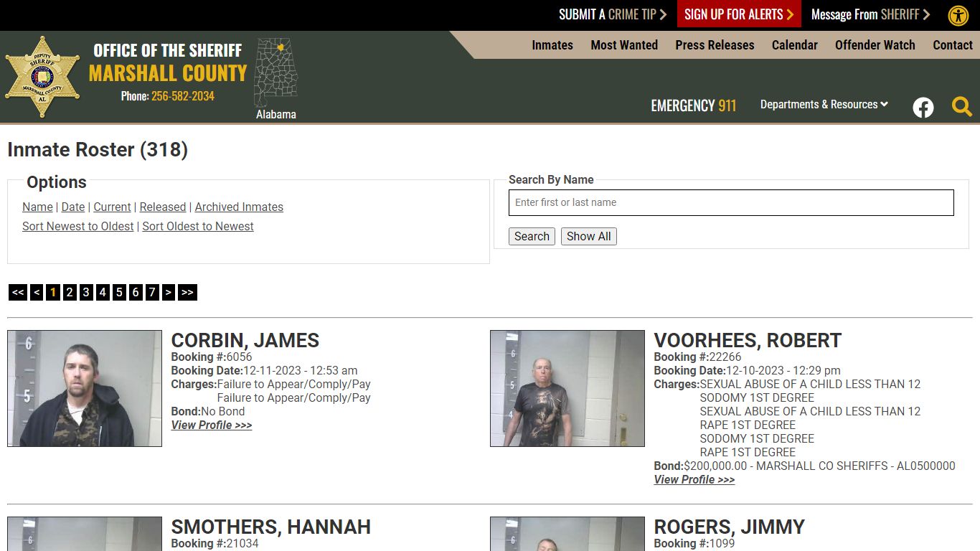
Task: Focus the Search By Name field
Action: pos(731,202)
